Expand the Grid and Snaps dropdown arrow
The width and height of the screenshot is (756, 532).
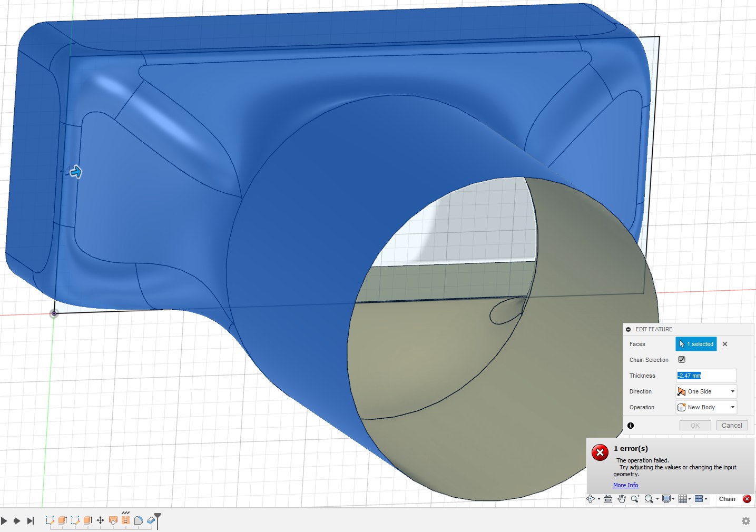coord(690,499)
